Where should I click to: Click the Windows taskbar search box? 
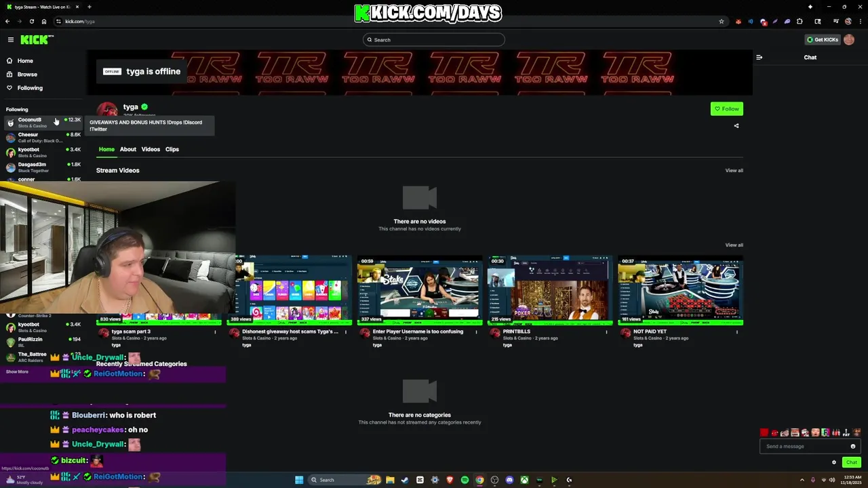click(346, 480)
